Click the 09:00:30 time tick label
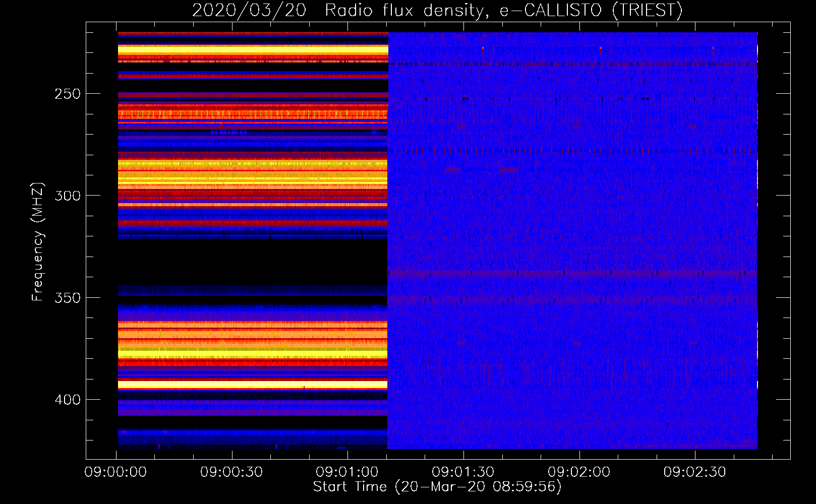816x504 pixels. 231,472
